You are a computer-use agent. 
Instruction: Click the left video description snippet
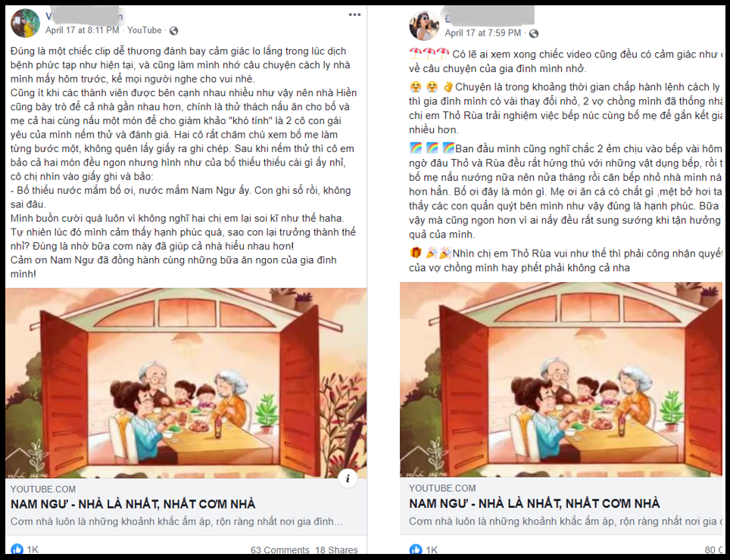pyautogui.click(x=176, y=522)
